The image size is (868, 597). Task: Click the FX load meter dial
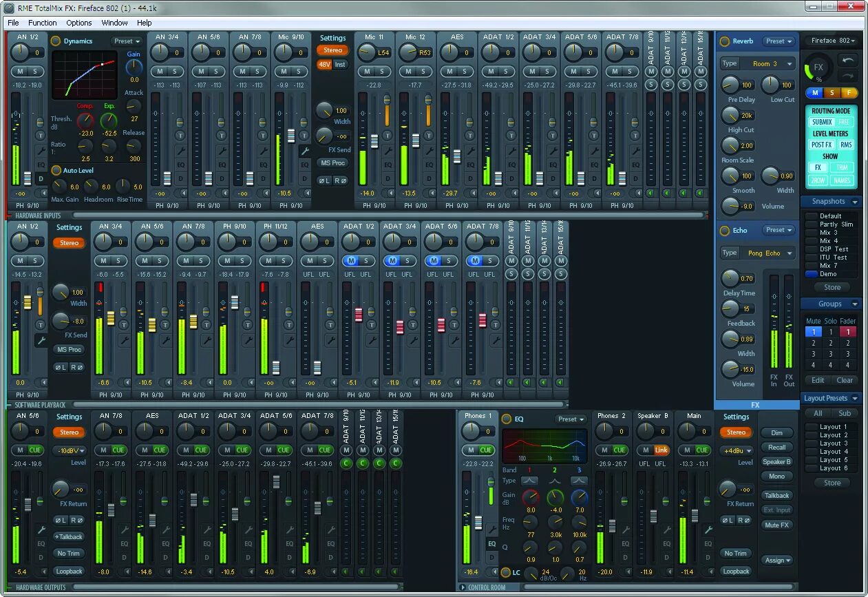819,68
